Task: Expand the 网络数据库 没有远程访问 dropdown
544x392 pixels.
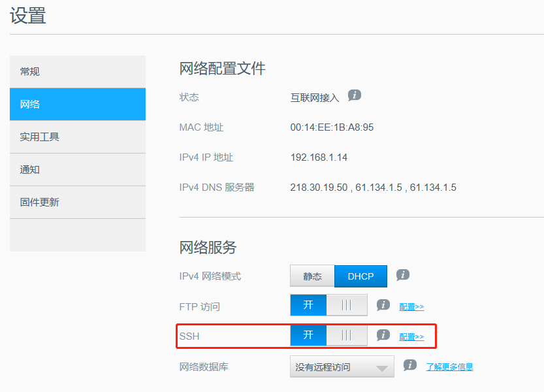Action: click(x=342, y=367)
